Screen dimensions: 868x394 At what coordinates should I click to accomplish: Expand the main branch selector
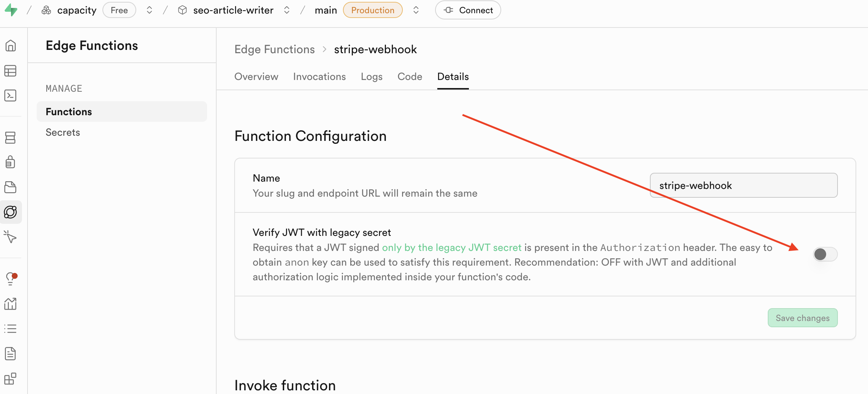coord(416,10)
